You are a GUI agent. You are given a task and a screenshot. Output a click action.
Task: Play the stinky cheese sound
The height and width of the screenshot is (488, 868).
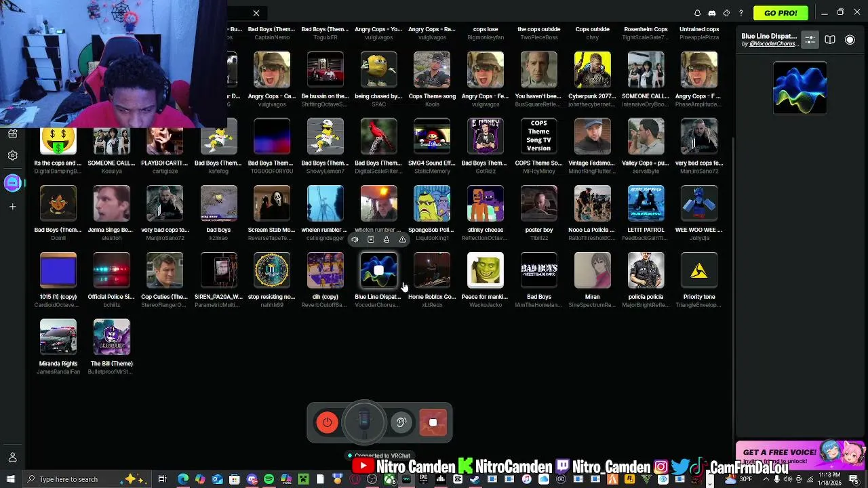coord(486,203)
